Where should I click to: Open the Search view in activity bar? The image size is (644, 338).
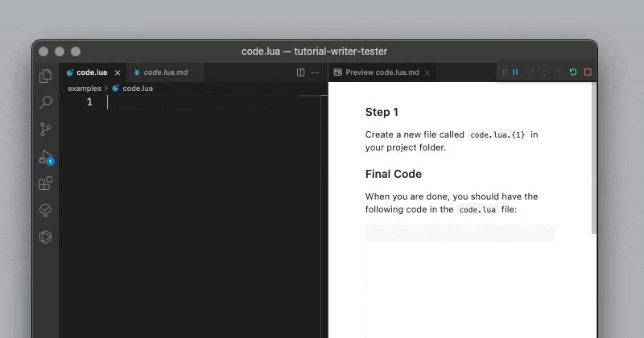click(46, 102)
